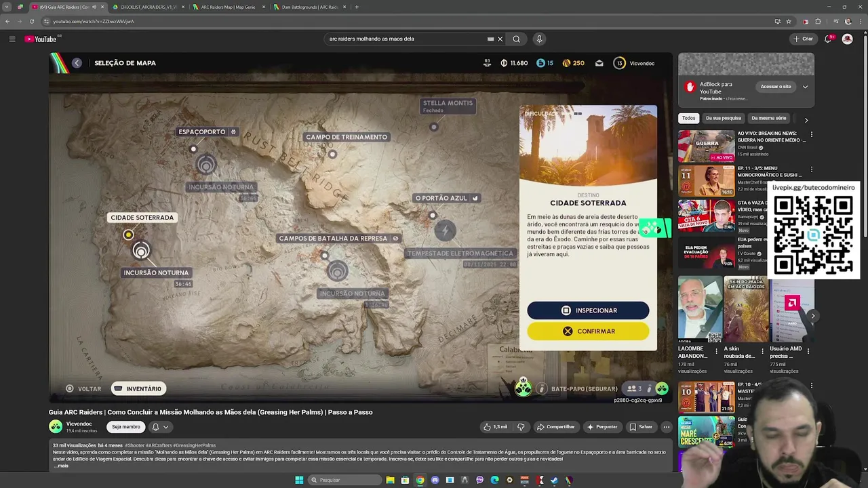Image resolution: width=868 pixels, height=488 pixels.
Task: Click the Criar create button
Action: 803,39
